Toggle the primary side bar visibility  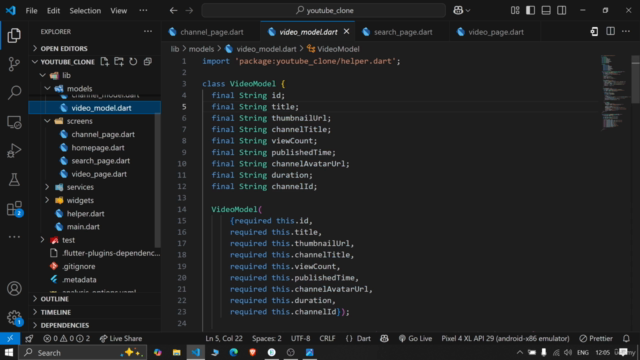pos(530,11)
